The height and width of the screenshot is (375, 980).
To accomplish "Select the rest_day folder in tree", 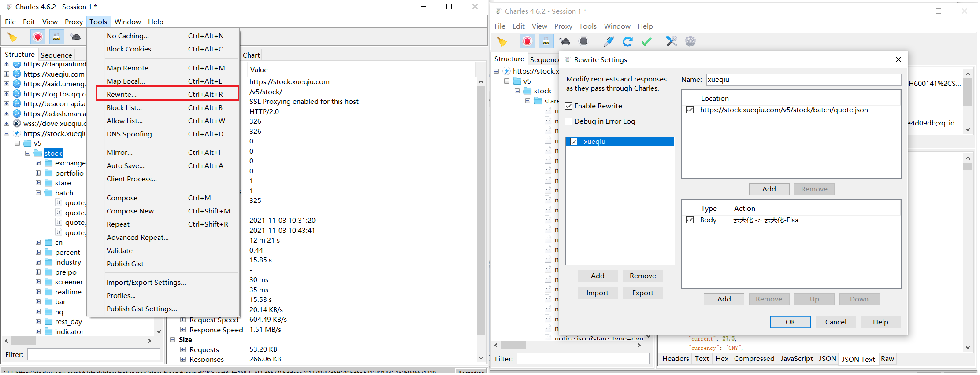I will tap(68, 322).
